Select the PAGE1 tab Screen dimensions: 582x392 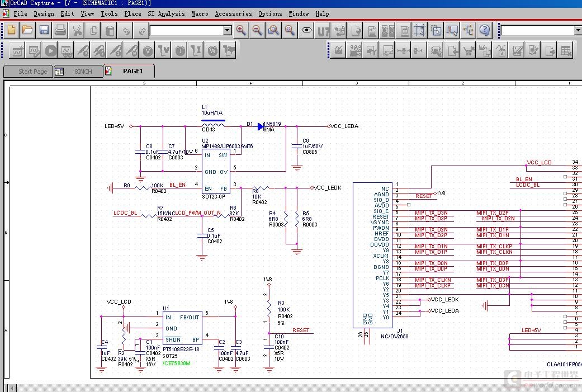coord(129,71)
